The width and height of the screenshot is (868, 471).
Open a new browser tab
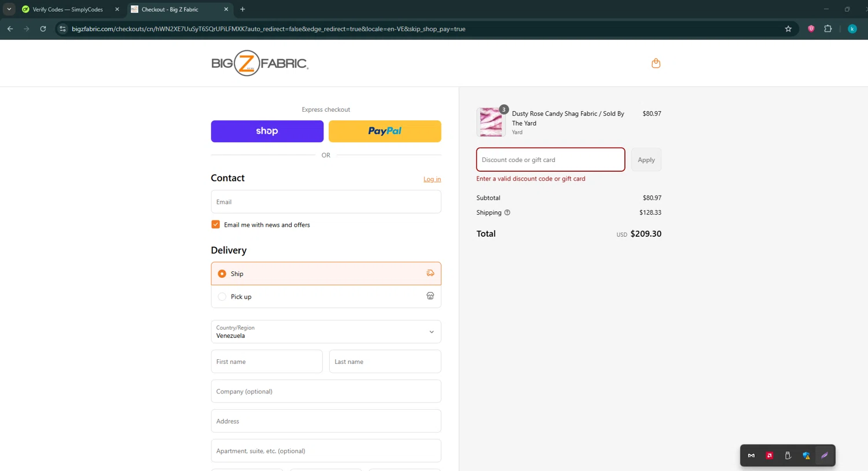tap(242, 9)
